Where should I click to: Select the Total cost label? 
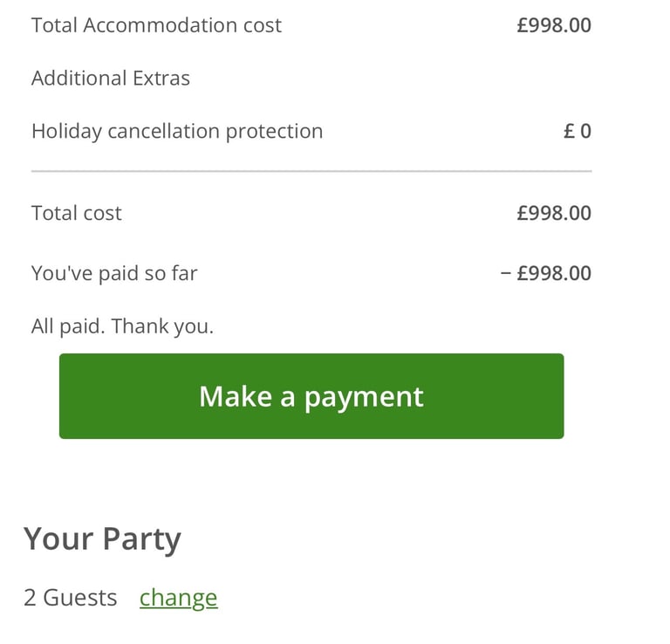[x=77, y=213]
